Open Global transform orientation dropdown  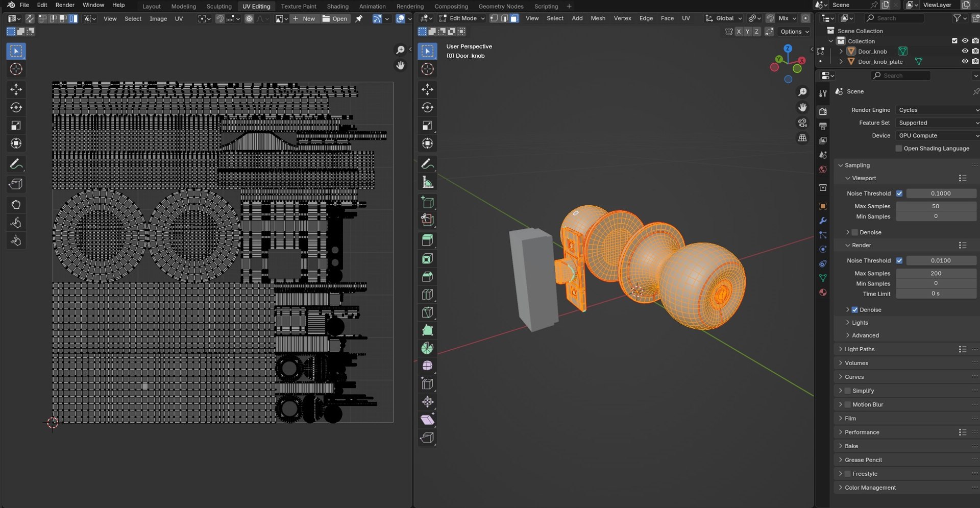click(x=724, y=18)
